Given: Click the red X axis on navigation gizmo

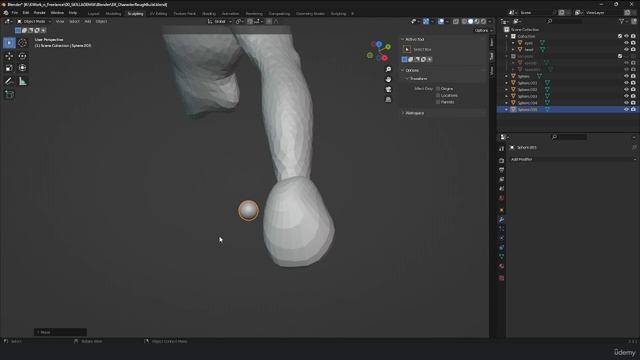Looking at the screenshot, I should point(384,58).
